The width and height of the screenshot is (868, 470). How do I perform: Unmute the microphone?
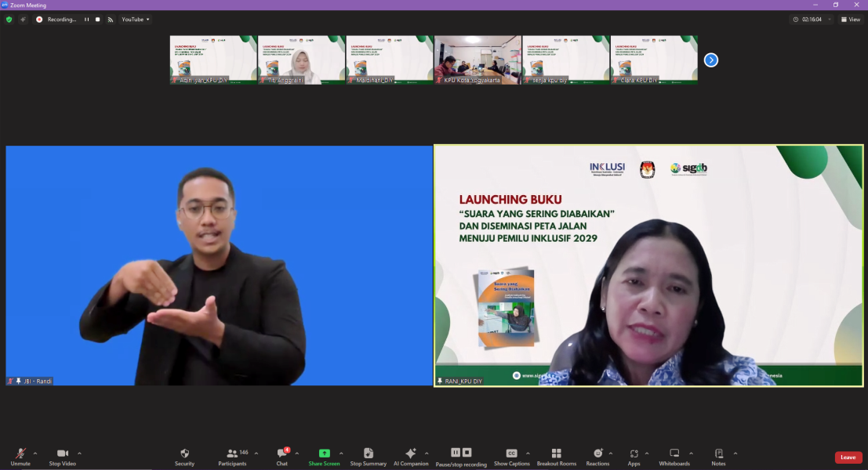[x=20, y=456]
